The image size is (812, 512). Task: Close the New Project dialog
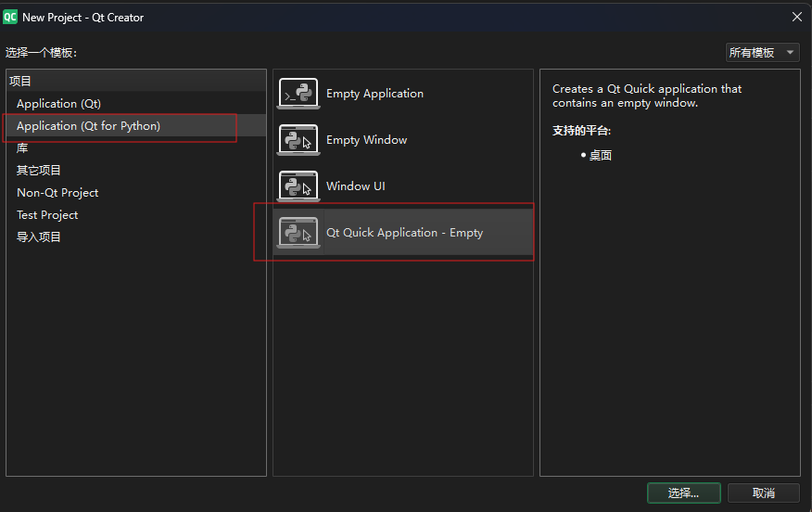tap(797, 17)
